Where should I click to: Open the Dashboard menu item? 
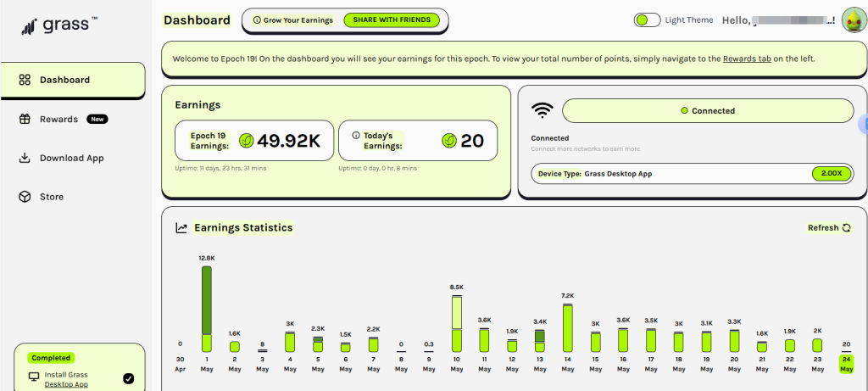73,80
